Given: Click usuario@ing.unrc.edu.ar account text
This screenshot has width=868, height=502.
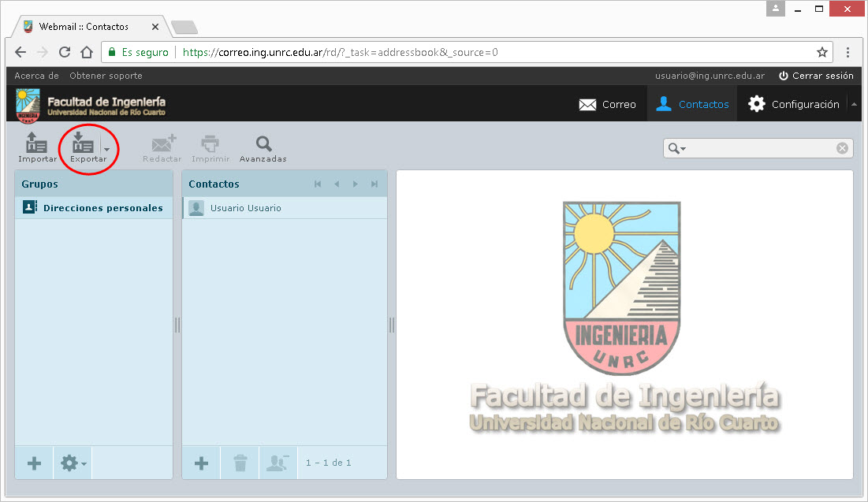Looking at the screenshot, I should [x=710, y=76].
